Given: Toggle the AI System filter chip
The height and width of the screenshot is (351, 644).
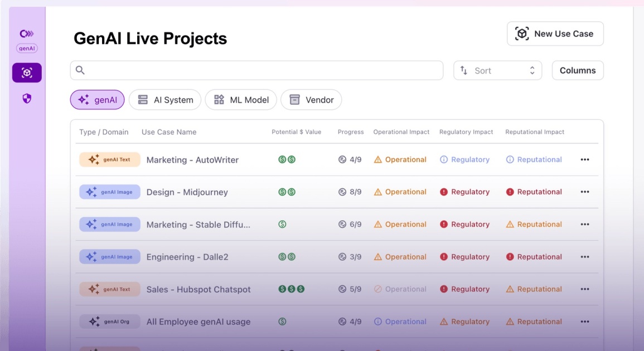Looking at the screenshot, I should [165, 100].
